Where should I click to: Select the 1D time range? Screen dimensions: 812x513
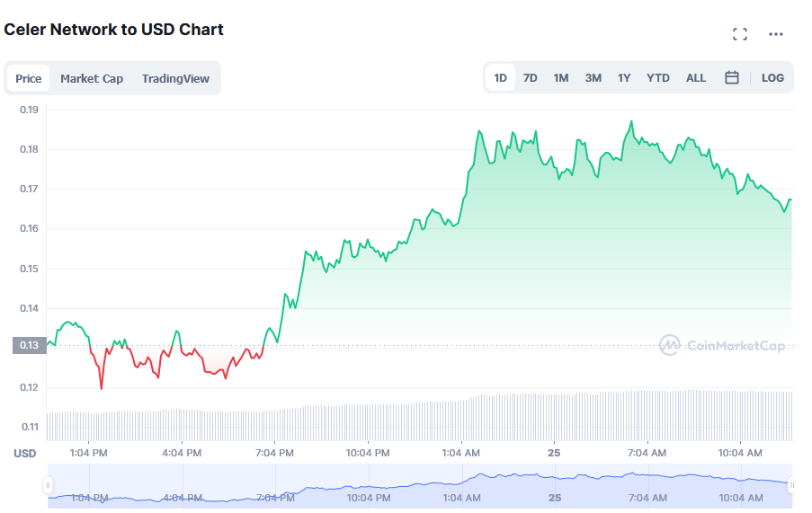[x=500, y=77]
